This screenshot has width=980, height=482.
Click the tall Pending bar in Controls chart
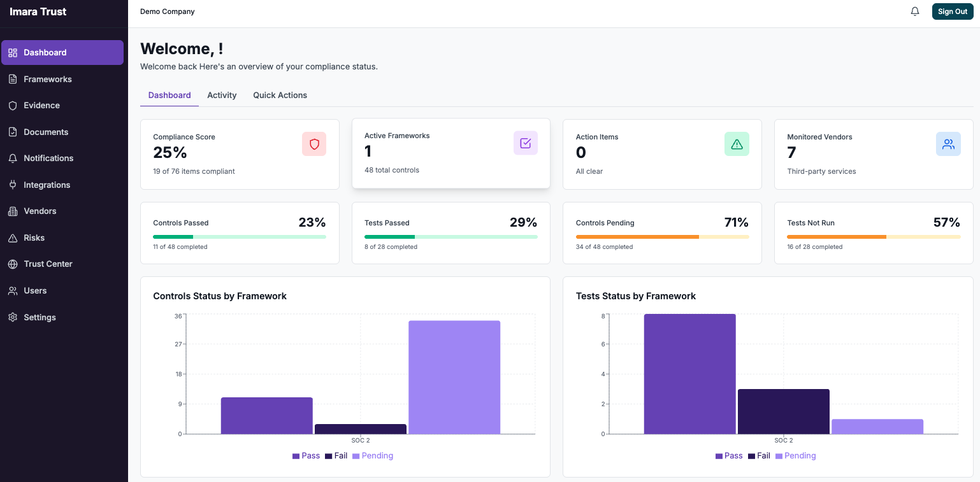454,376
